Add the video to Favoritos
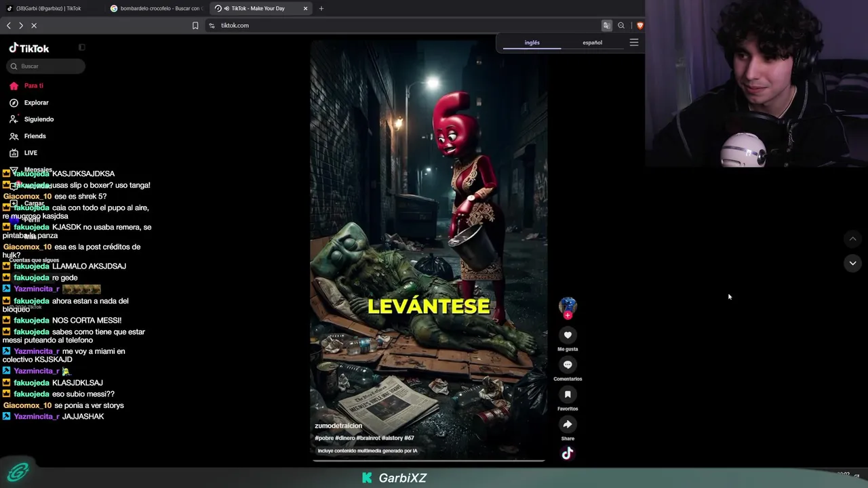This screenshot has height=488, width=868. pyautogui.click(x=568, y=394)
